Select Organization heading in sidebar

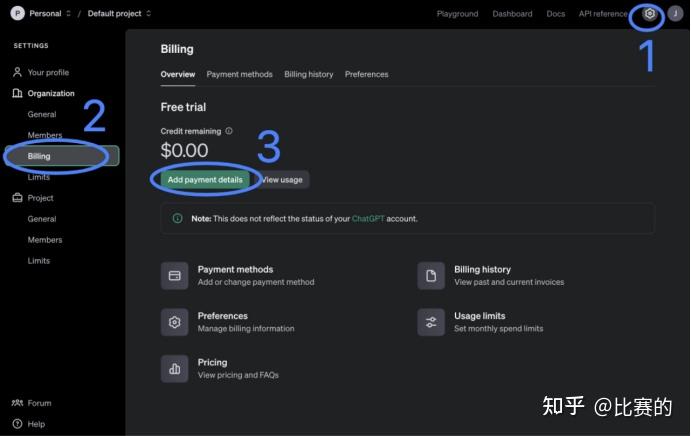(x=51, y=93)
